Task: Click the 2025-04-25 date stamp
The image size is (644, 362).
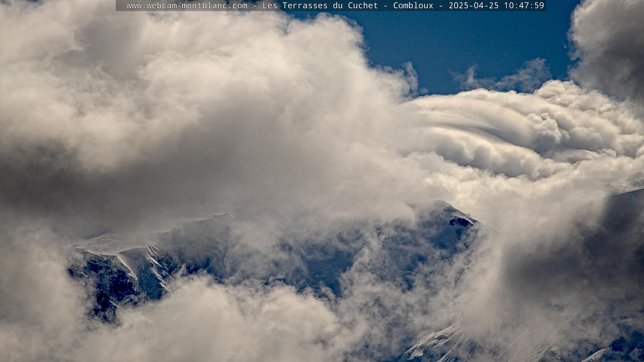Action: coord(473,6)
